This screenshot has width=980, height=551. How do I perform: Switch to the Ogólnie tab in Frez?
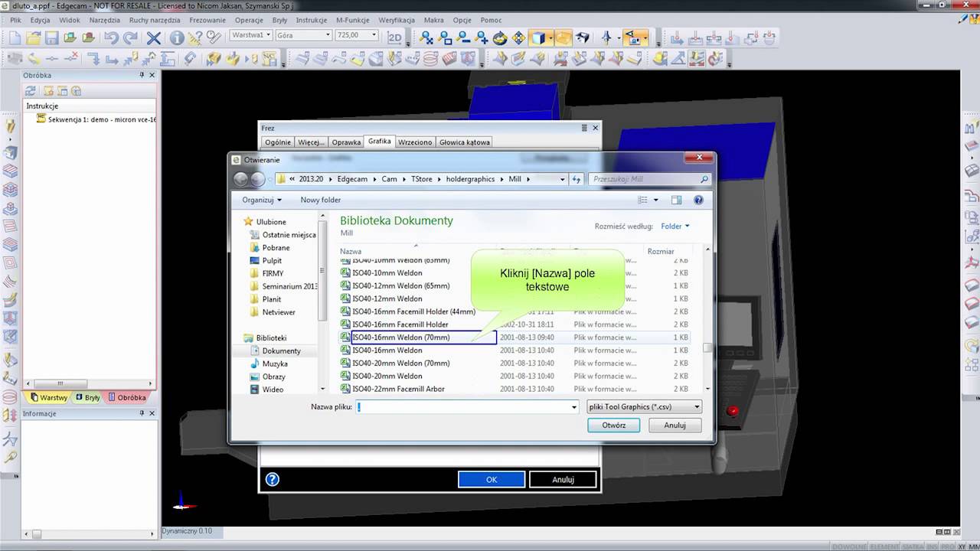coord(278,142)
